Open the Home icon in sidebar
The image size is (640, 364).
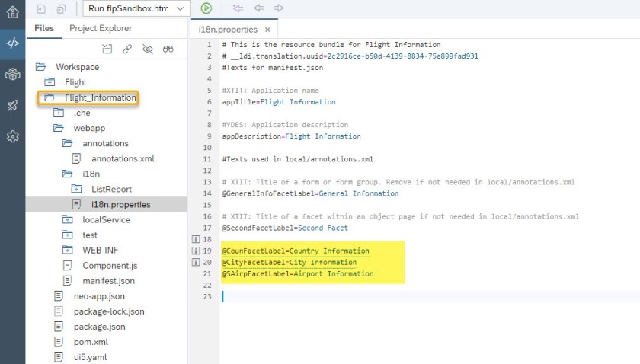coord(12,11)
